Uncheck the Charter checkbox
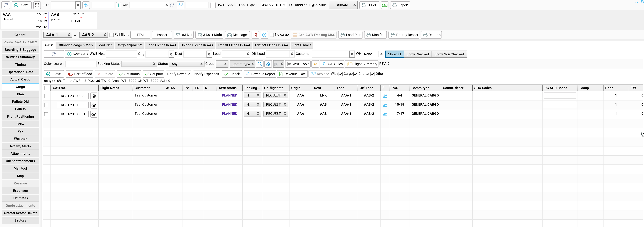The height and width of the screenshot is (227, 644). pos(355,74)
